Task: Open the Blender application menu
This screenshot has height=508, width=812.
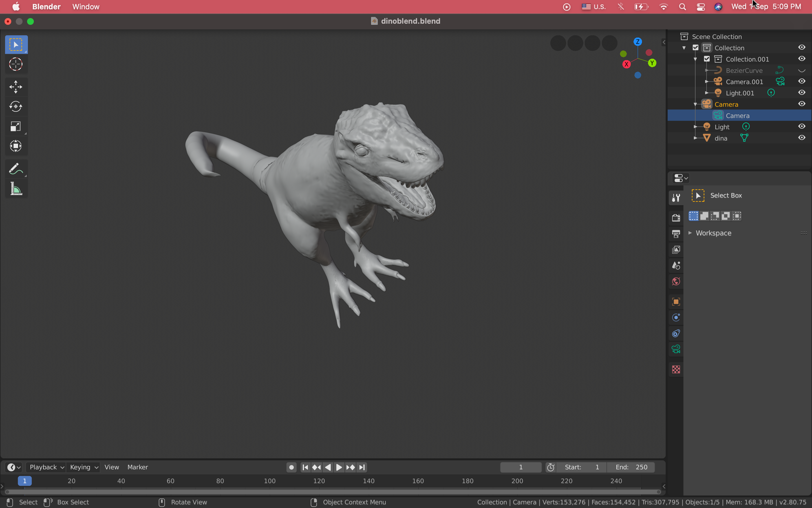Action: tap(46, 7)
